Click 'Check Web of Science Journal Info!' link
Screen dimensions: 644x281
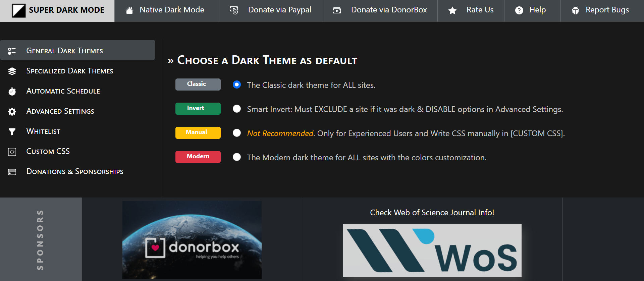(x=432, y=213)
